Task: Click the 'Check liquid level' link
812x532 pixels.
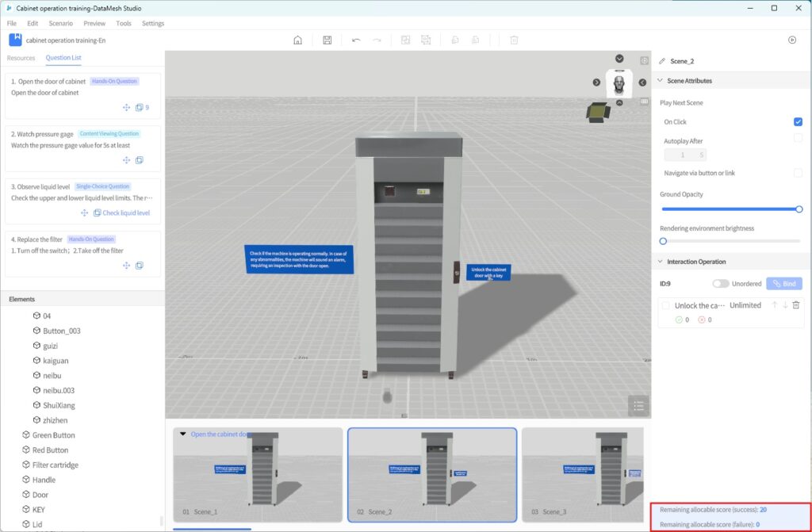Action: (x=126, y=212)
